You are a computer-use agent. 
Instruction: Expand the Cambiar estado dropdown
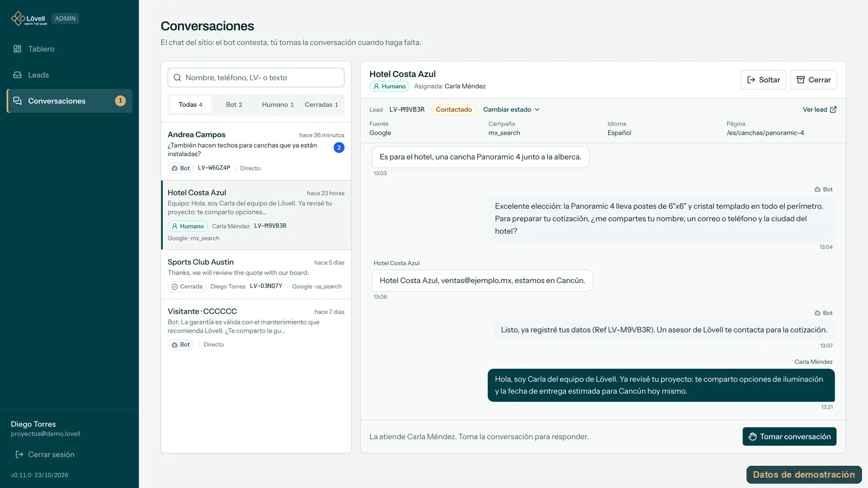pyautogui.click(x=512, y=110)
